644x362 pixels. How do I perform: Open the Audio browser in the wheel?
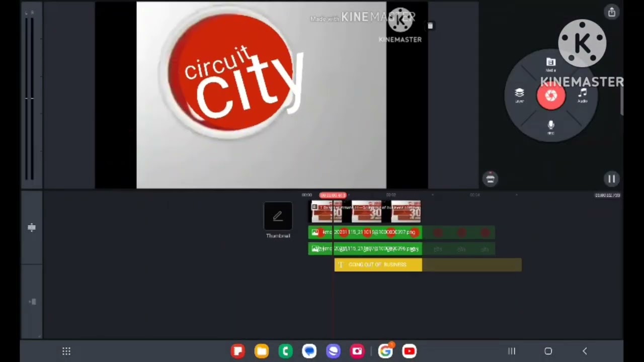[583, 95]
